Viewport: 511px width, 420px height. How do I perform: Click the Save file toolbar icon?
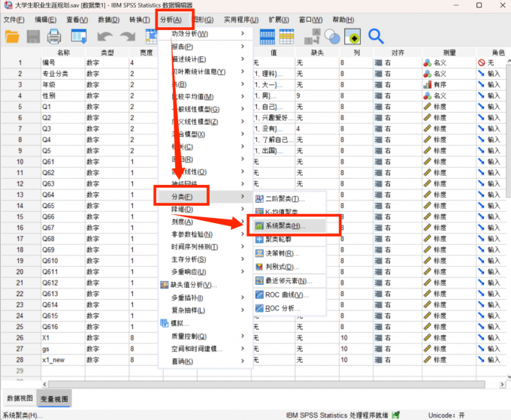(33, 37)
